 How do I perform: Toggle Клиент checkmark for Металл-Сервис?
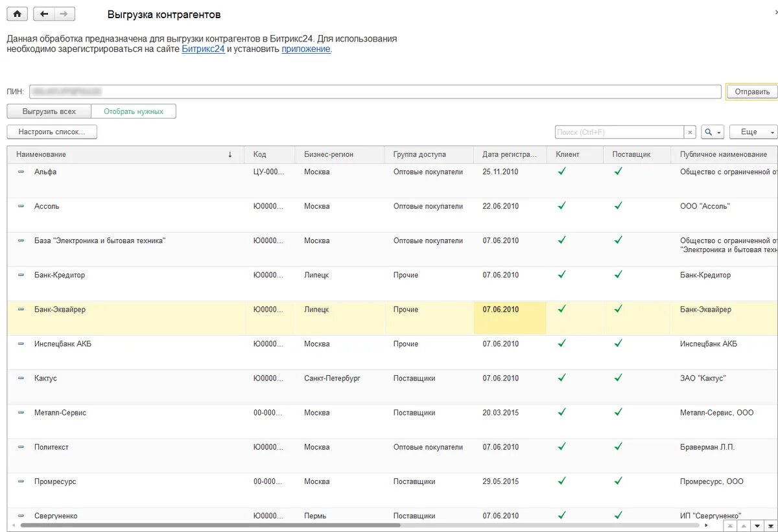562,411
